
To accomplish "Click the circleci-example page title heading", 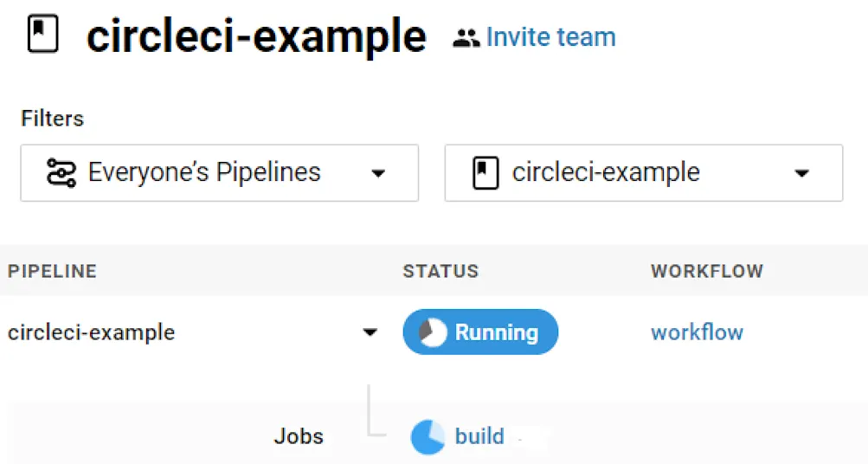I will (x=256, y=37).
